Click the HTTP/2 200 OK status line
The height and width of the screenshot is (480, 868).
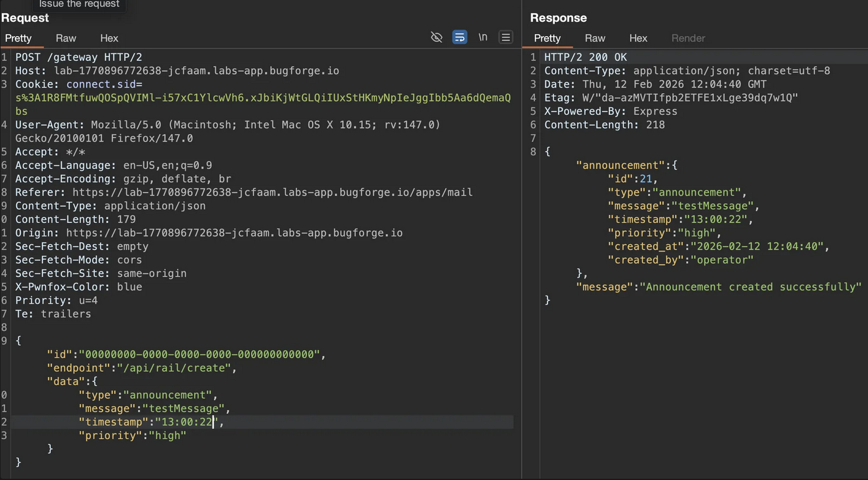(x=585, y=57)
